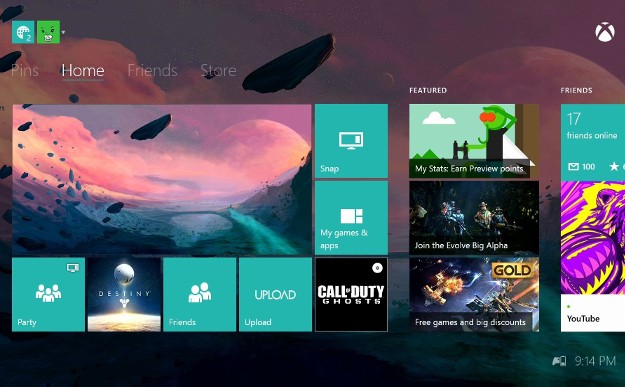Open the Store tab

[x=218, y=71]
